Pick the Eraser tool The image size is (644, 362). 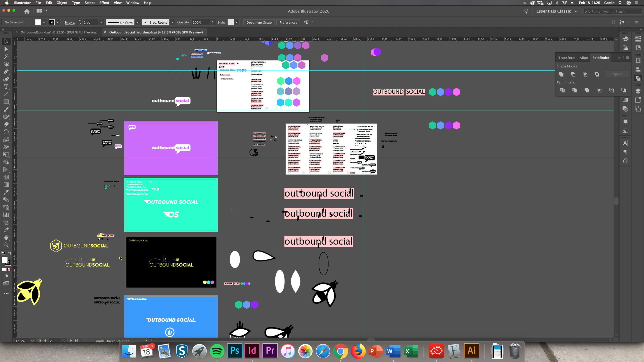(x=6, y=124)
